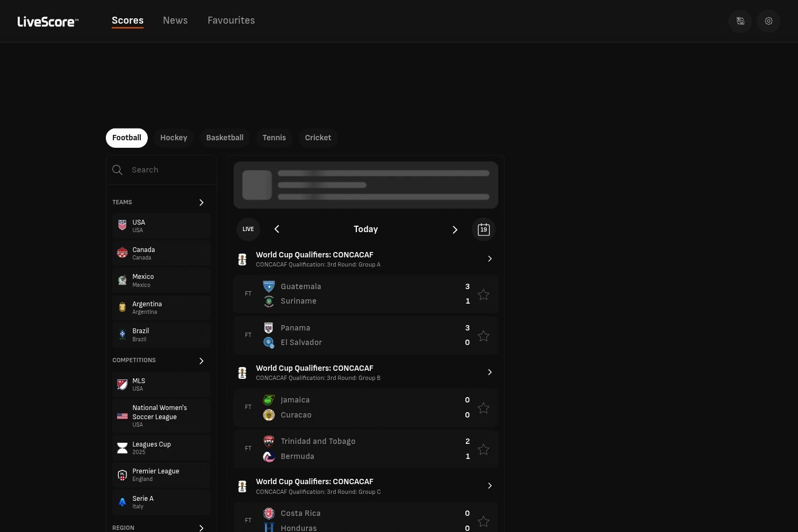Favourite the Costa Rica vs Honduras match

tap(484, 521)
